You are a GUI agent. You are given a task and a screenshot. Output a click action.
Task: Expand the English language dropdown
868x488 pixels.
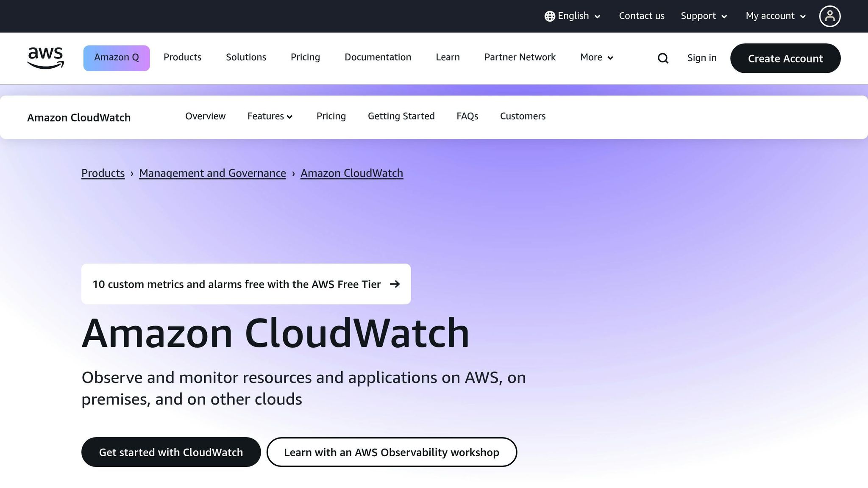coord(573,16)
